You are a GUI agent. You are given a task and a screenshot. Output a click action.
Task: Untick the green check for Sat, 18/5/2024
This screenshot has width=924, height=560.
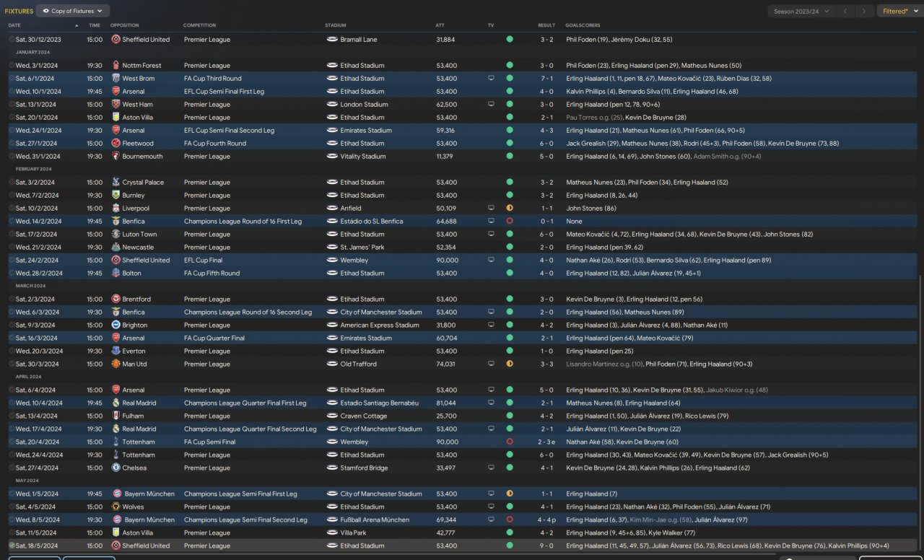[x=12, y=546]
